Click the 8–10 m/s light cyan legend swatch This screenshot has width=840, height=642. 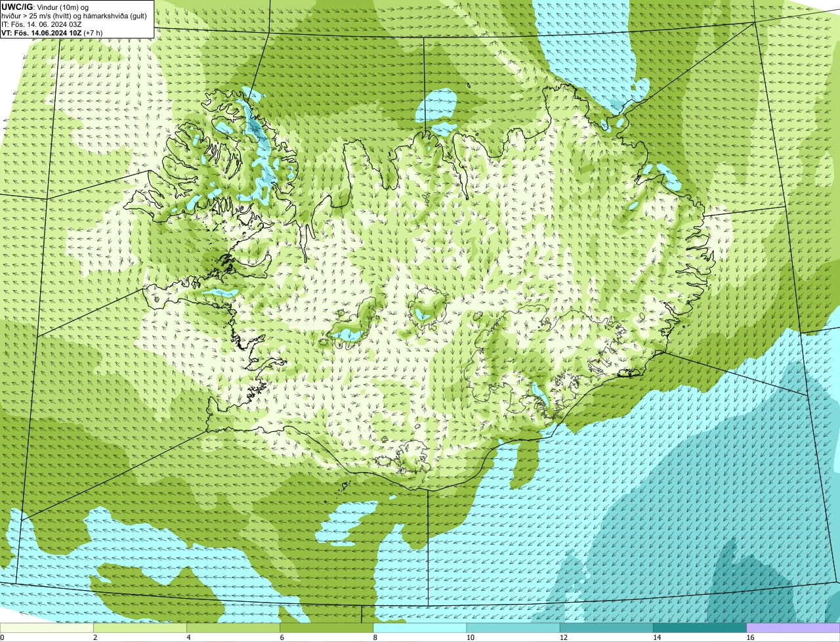point(420,628)
